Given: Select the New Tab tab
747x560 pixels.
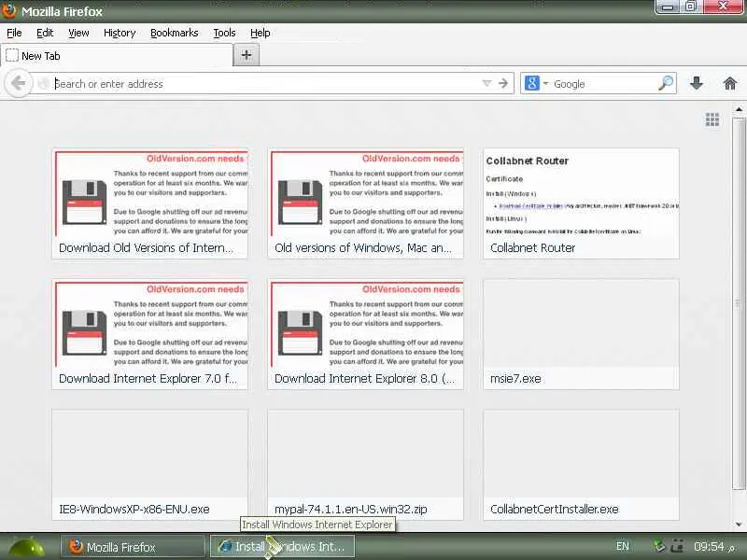Looking at the screenshot, I should pos(117,55).
